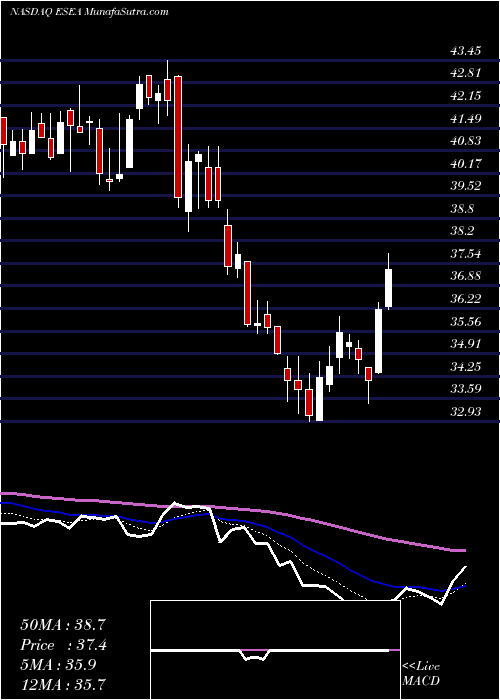Select the 40.17 price axis label
Image resolution: width=500 pixels, height=700 pixels.
(x=466, y=164)
